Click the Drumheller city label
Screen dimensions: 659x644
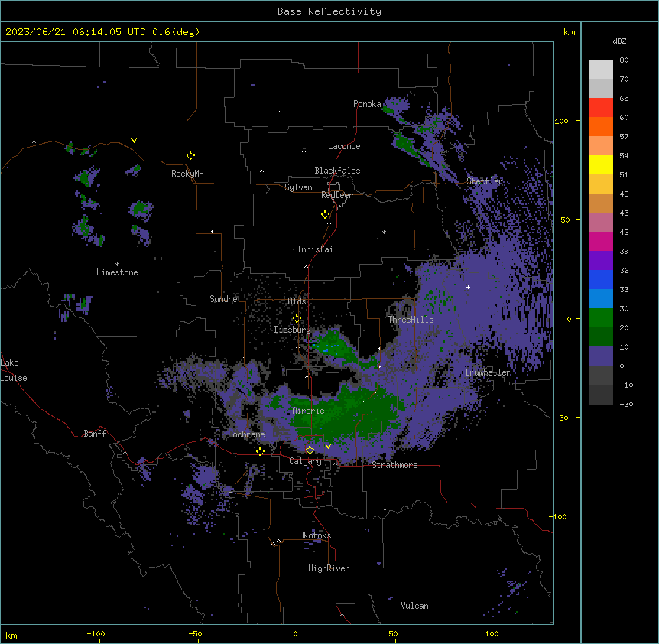tap(488, 372)
